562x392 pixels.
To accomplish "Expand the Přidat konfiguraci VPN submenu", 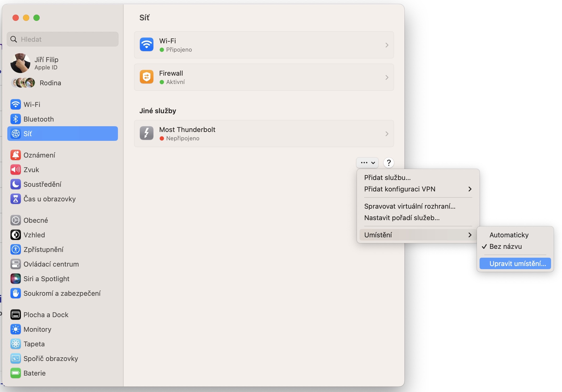I will pyautogui.click(x=417, y=189).
